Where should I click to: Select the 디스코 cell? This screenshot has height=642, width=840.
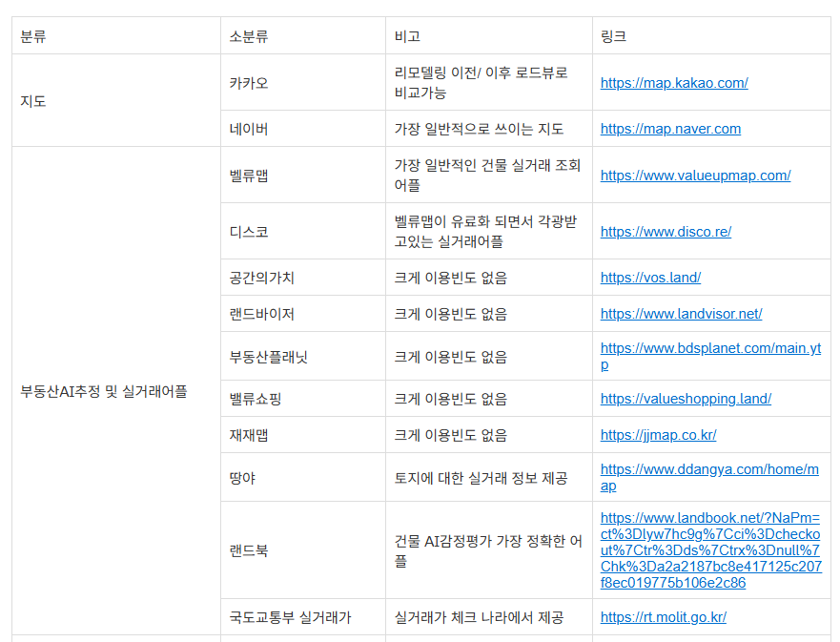(303, 232)
